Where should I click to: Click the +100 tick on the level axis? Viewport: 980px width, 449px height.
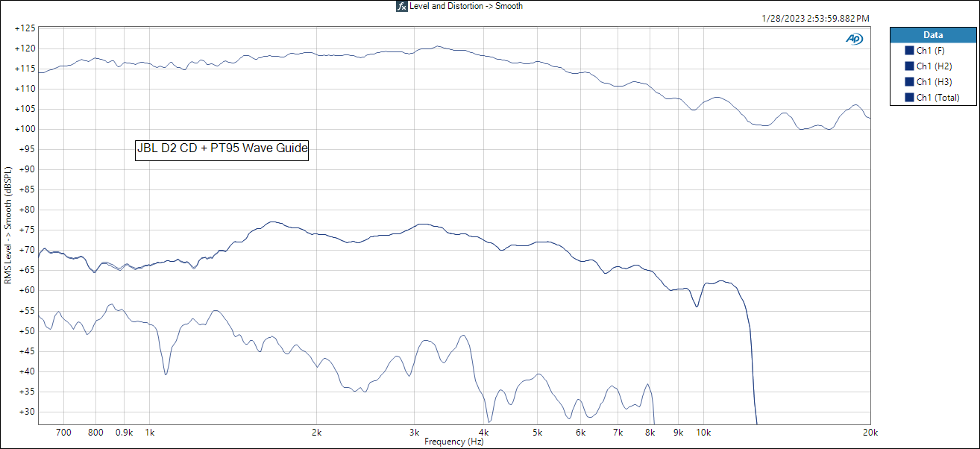coord(25,129)
